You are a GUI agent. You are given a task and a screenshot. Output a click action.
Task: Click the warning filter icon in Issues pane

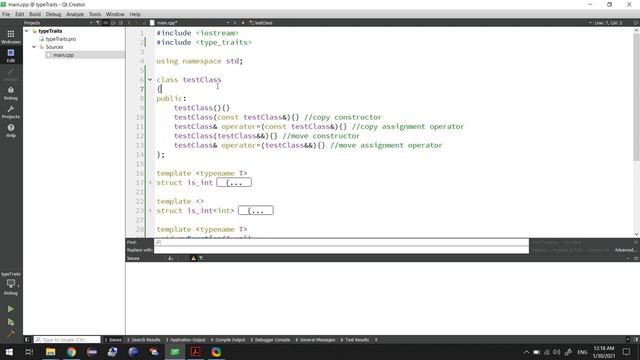(x=193, y=258)
